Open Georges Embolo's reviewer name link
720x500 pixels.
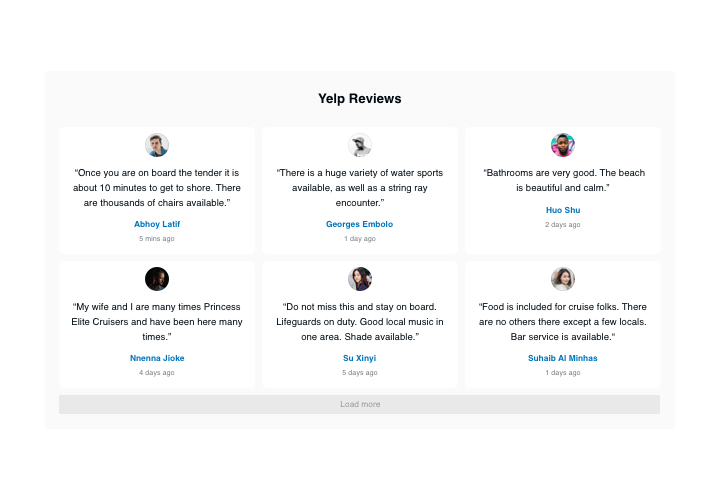point(360,224)
